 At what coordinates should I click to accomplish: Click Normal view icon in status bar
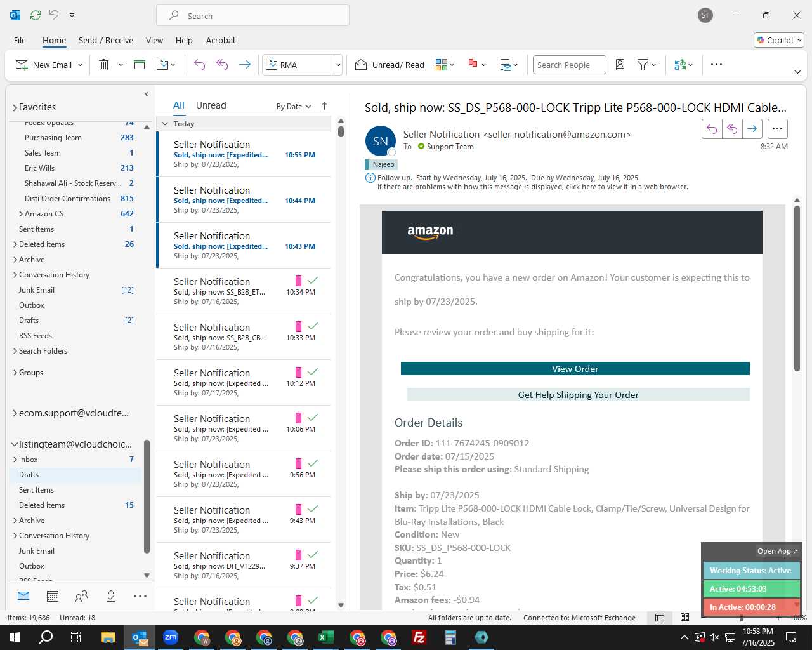coord(660,618)
